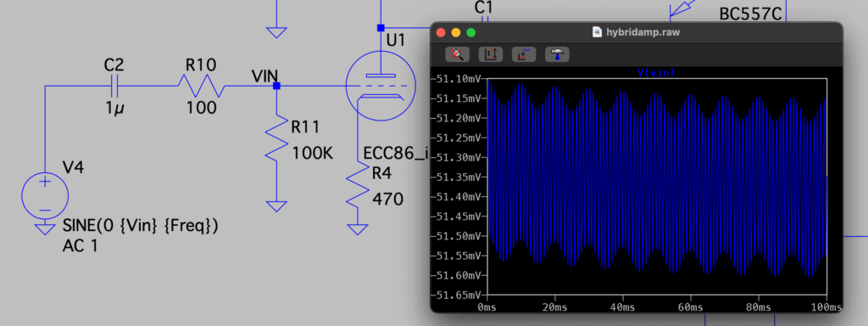
Task: Select the U1 triode tube symbol
Action: [381, 86]
